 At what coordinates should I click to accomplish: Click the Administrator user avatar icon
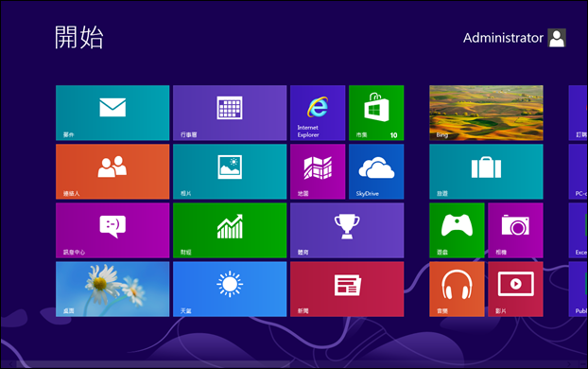pos(557,38)
